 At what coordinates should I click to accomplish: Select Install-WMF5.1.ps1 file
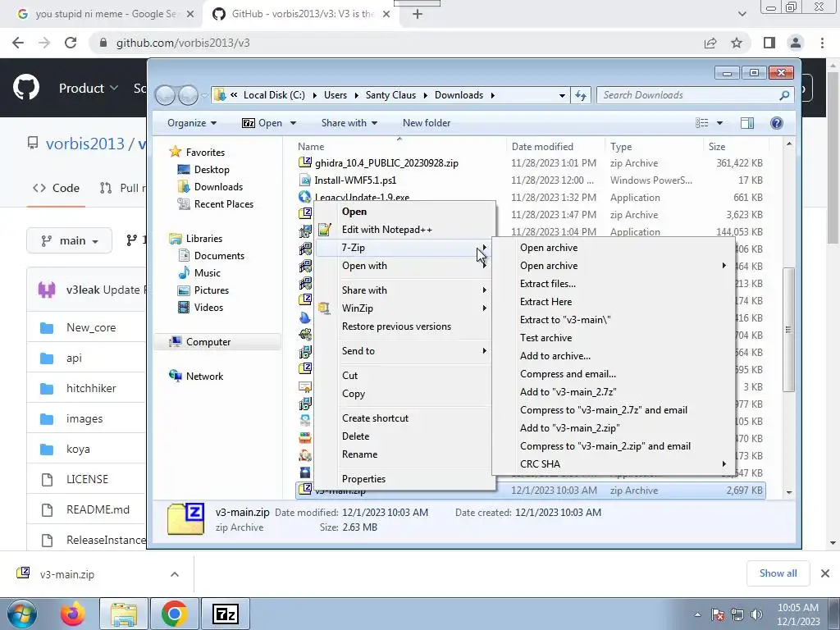[355, 180]
